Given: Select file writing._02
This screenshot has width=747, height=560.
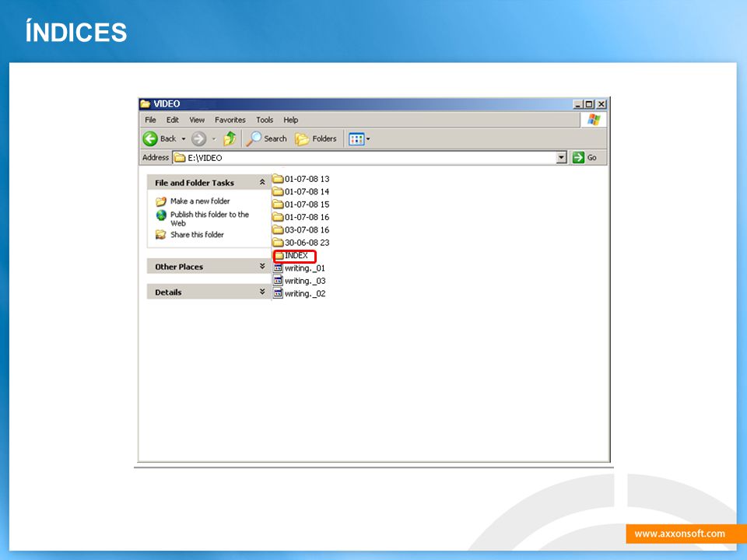Looking at the screenshot, I should [299, 294].
